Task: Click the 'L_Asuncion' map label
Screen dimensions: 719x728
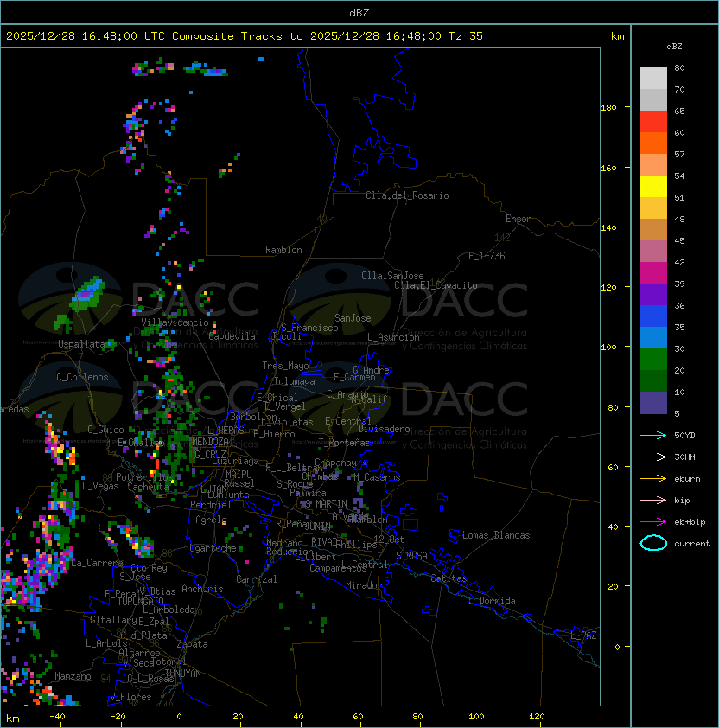Action: tap(393, 337)
